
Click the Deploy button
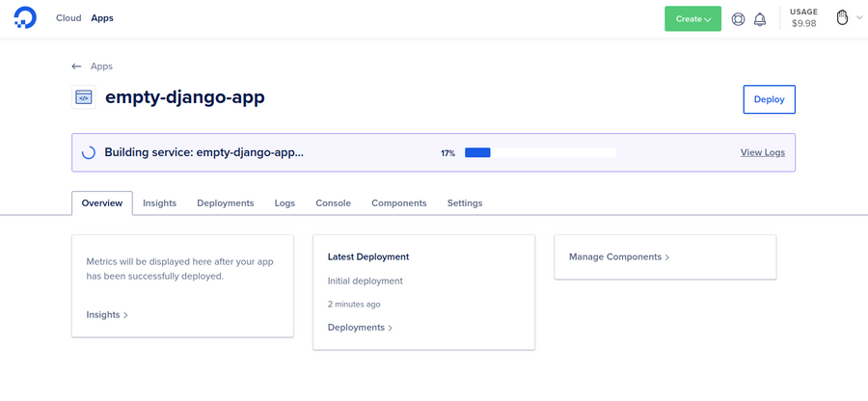769,99
